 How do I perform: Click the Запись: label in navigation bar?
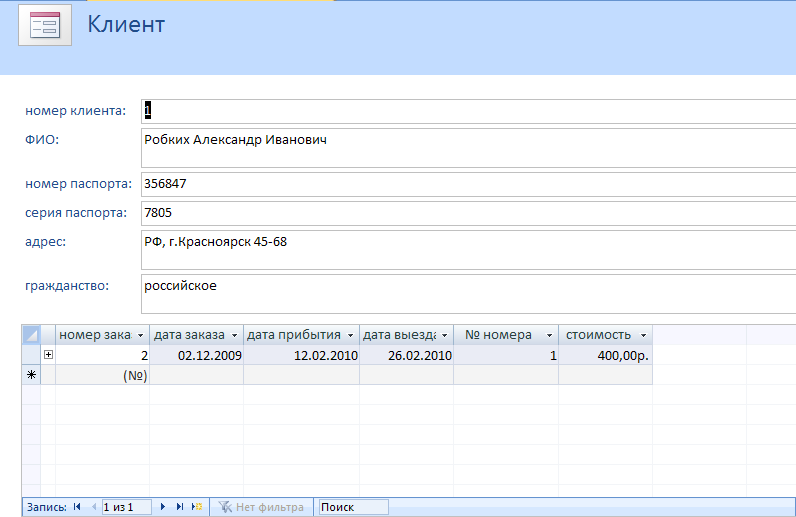pyautogui.click(x=47, y=507)
